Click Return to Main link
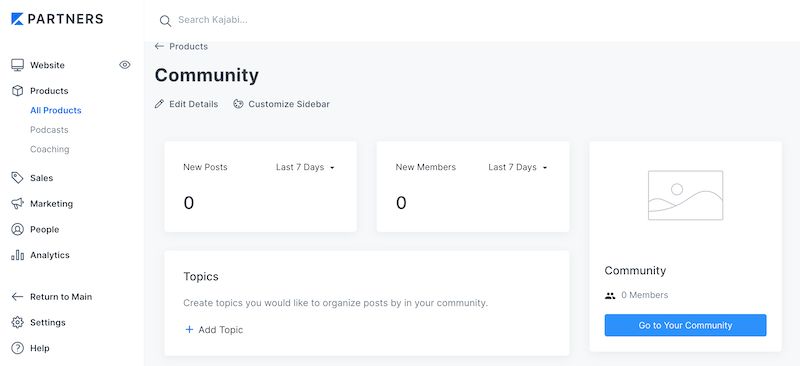 pos(61,297)
